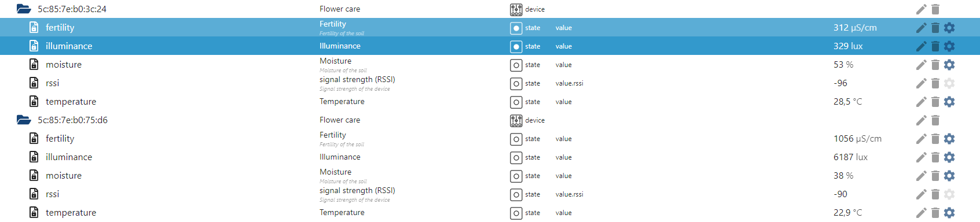This screenshot has width=980, height=222.
Task: Select fertility under device 5c:85:7e:b0:75:d6
Action: pos(490,139)
